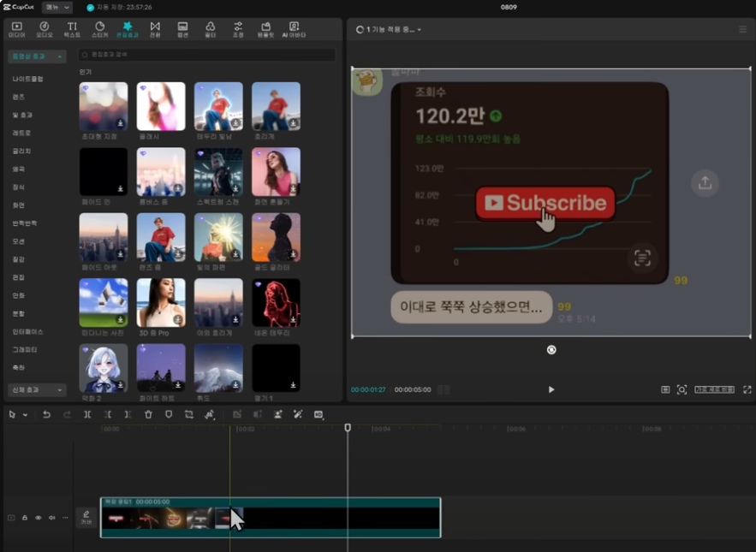Click the Delete left of playhead tool
Image resolution: width=756 pixels, height=552 pixels.
pyautogui.click(x=108, y=414)
